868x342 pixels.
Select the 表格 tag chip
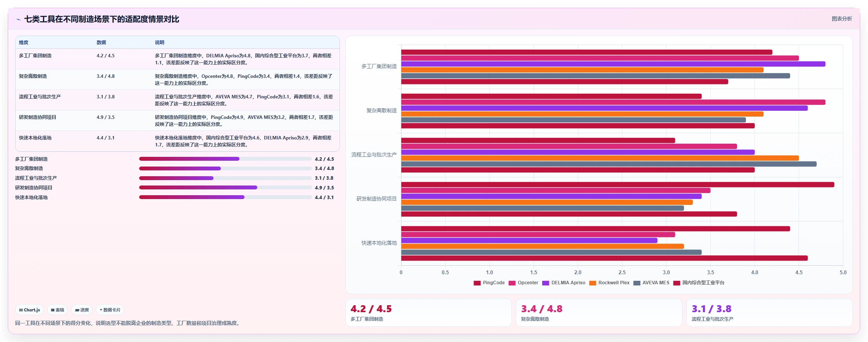click(x=57, y=310)
